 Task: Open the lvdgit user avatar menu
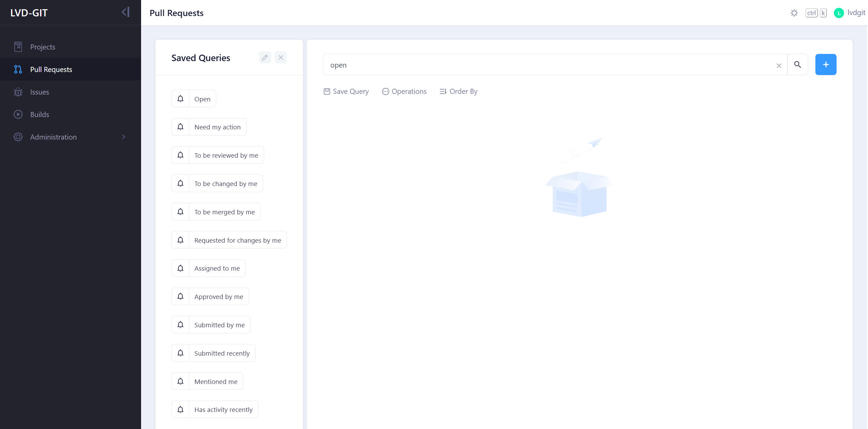pyautogui.click(x=839, y=13)
